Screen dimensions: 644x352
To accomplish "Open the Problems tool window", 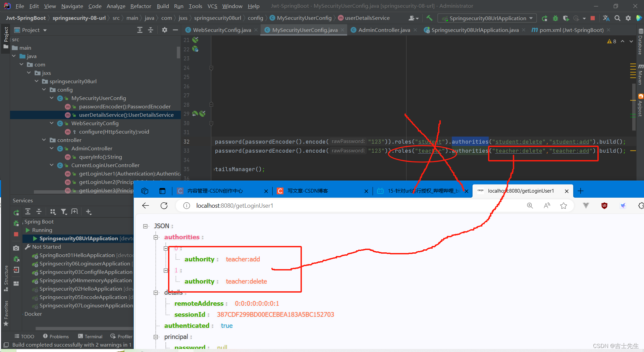I will coord(56,337).
